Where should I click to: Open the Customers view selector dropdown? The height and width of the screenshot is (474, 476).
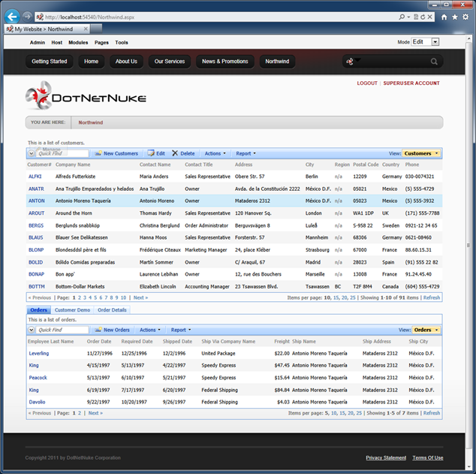[422, 154]
